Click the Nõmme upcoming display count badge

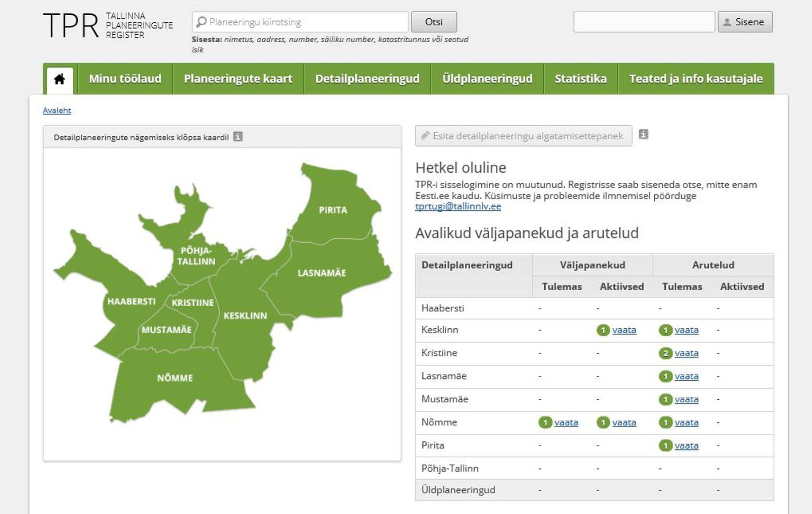coord(545,423)
